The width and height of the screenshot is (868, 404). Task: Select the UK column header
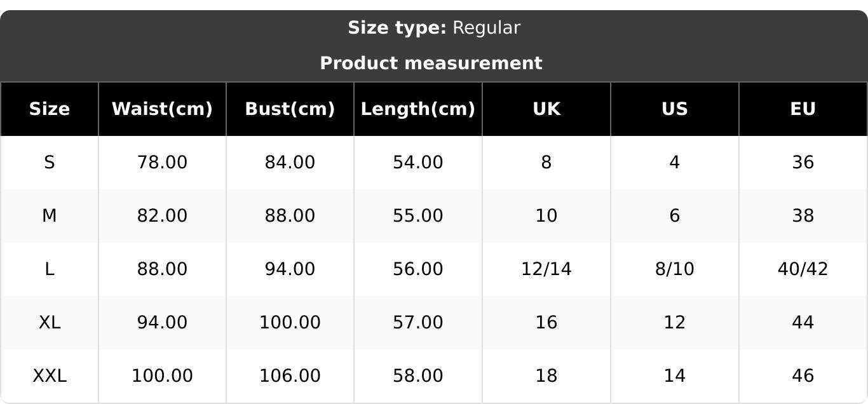pos(546,109)
